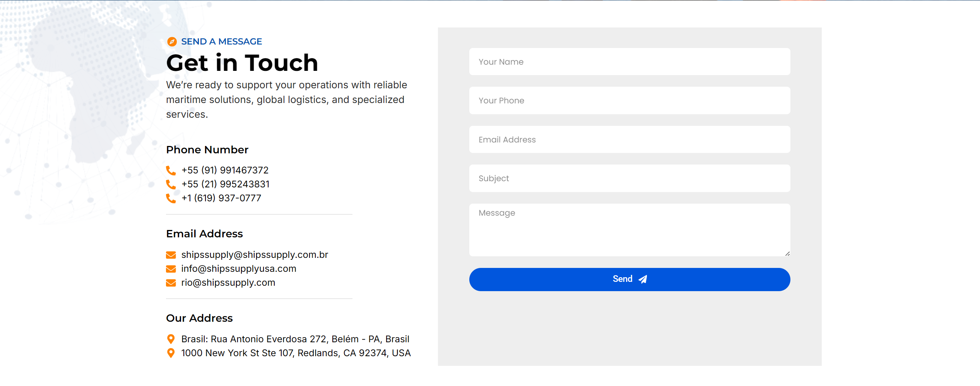
Task: Click envelope icon beside info@shipssupplyusa.com
Action: tap(171, 269)
